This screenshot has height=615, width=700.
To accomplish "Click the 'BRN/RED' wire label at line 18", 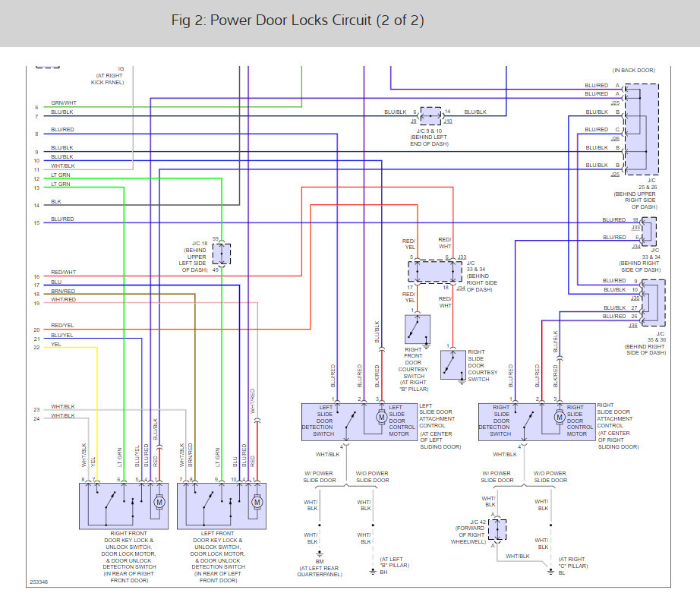I will pos(63,291).
